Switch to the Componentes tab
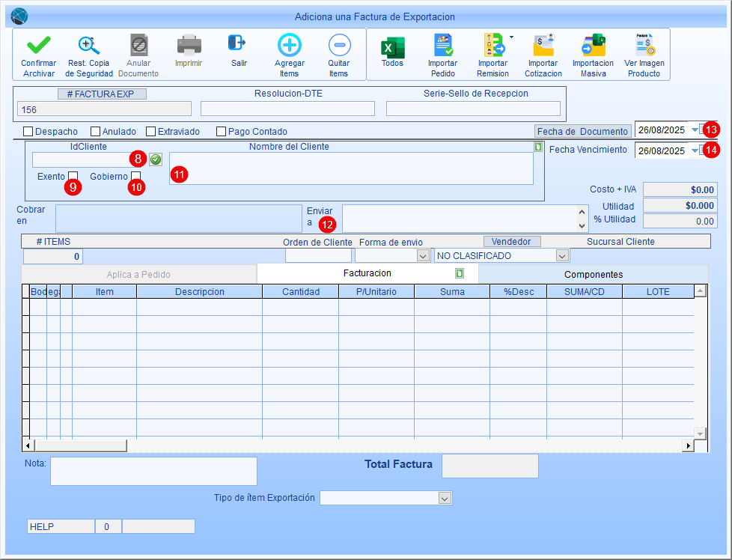The image size is (732, 560). click(x=593, y=274)
